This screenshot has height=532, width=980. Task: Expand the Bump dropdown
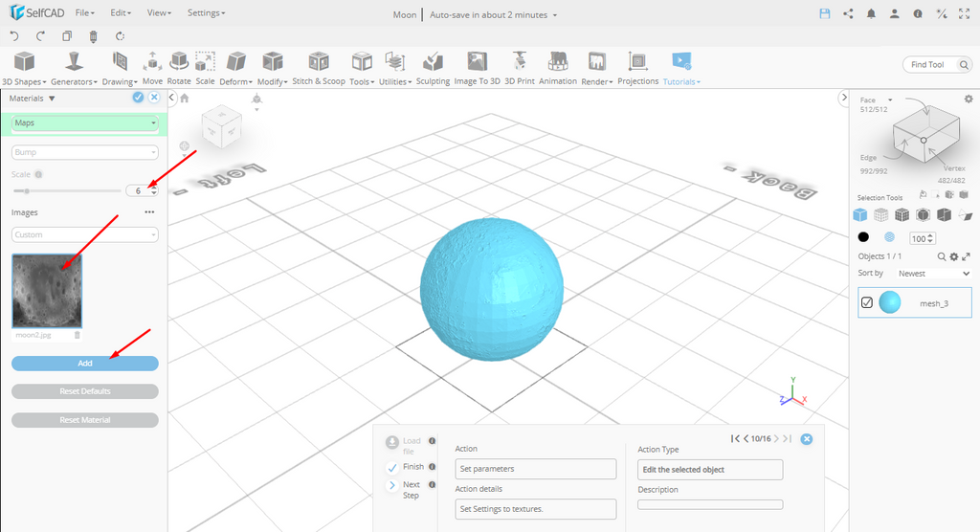[85, 152]
